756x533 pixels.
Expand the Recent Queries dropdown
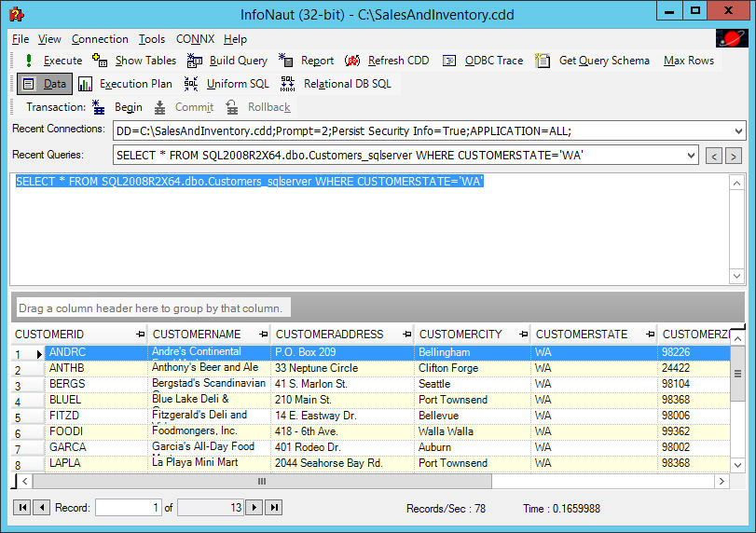(x=691, y=155)
